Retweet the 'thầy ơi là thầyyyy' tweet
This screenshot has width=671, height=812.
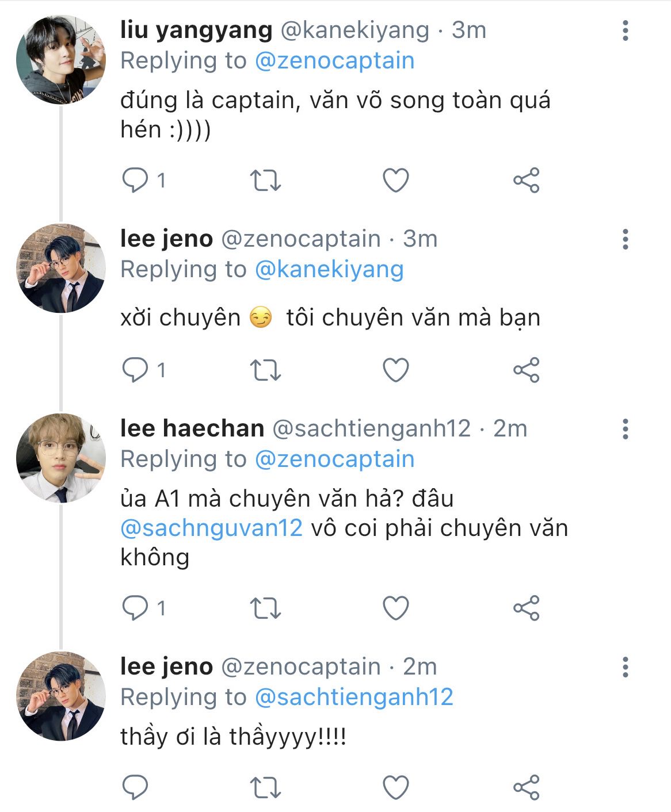click(x=265, y=788)
